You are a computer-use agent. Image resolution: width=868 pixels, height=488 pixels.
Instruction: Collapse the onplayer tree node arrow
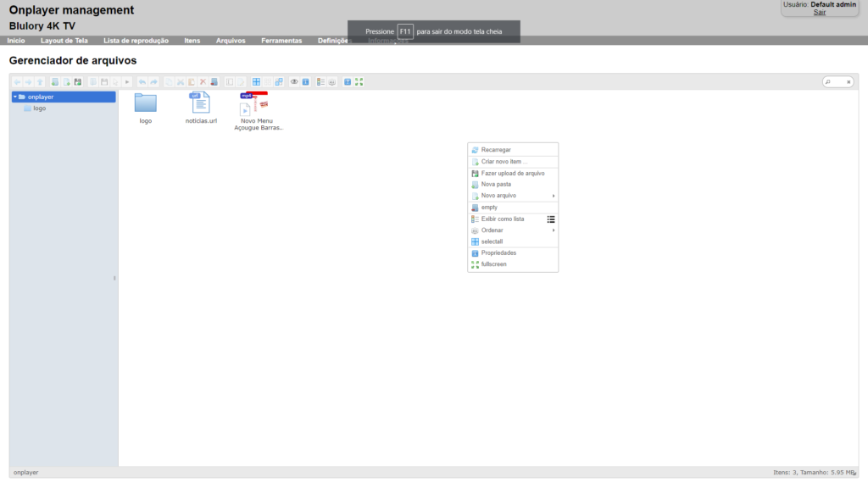pyautogui.click(x=15, y=97)
